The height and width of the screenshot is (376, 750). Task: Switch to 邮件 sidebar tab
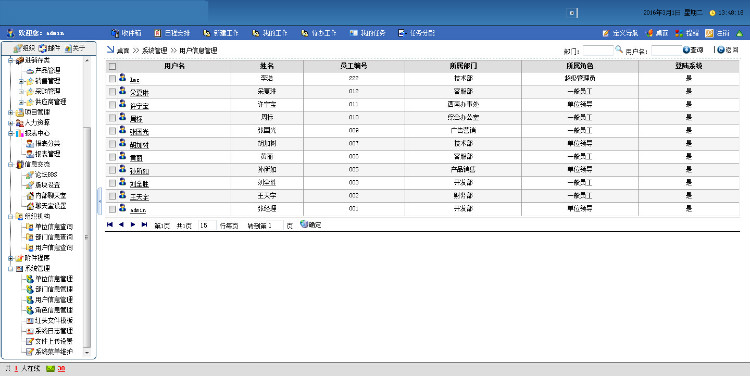[49, 48]
